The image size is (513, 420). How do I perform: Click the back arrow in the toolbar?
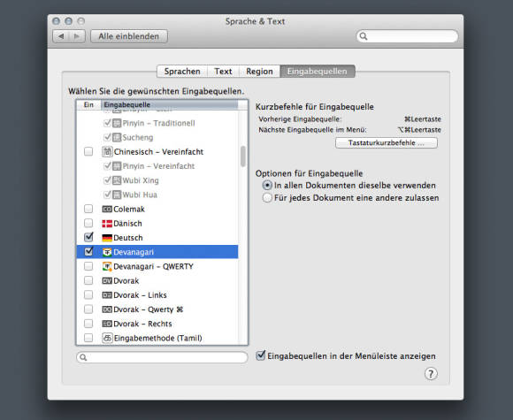click(x=61, y=36)
